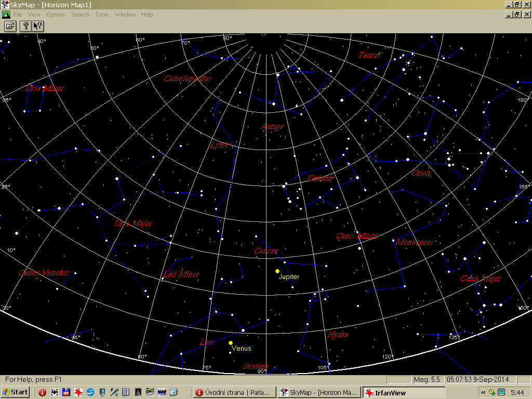Click the gray info quick launch icon

point(126,392)
